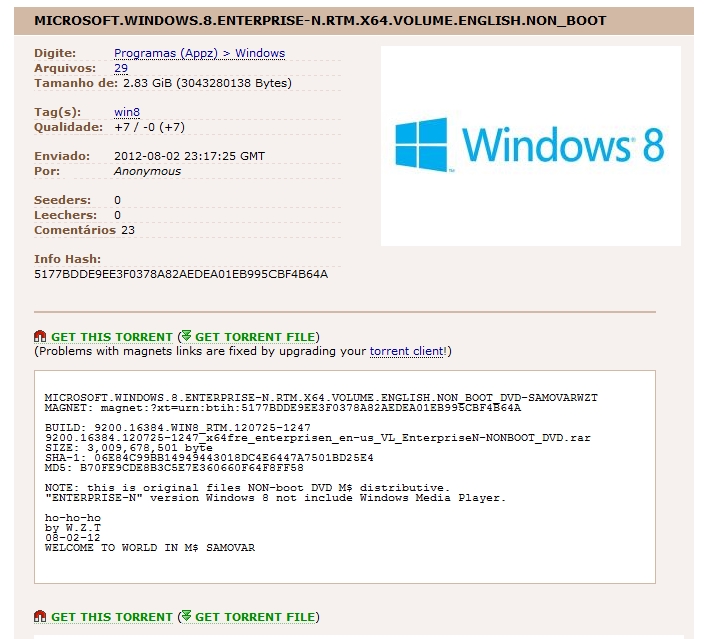Click the NOTE line about NON-boot DVD
Viewport: 710px width, 639px height.
pos(248,488)
